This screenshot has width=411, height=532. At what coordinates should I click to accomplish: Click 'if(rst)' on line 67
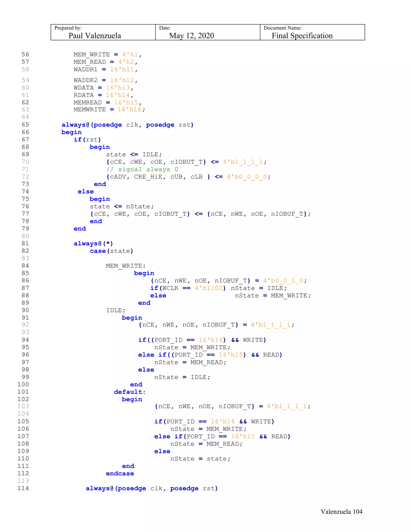(x=87, y=140)
